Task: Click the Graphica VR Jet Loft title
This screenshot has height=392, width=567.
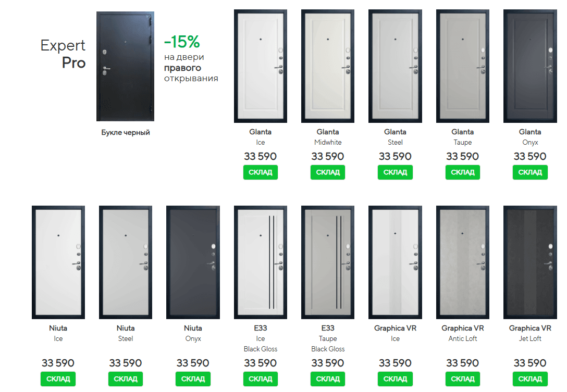Action: coord(530,328)
